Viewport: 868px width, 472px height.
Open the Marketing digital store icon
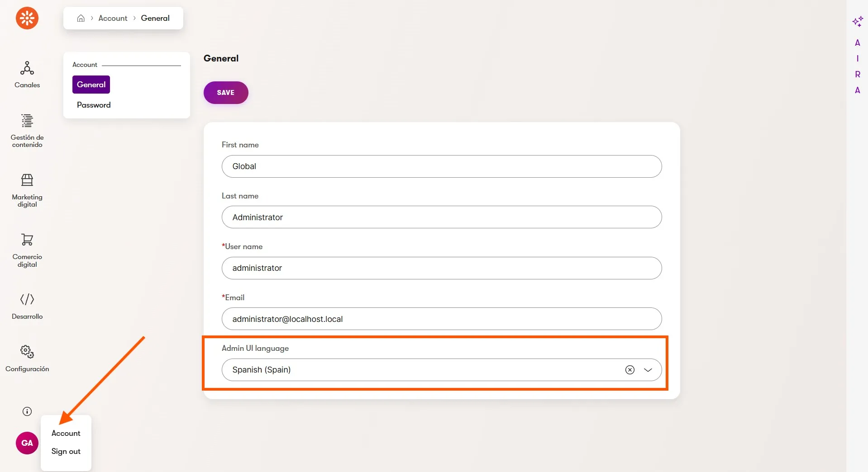(x=27, y=180)
